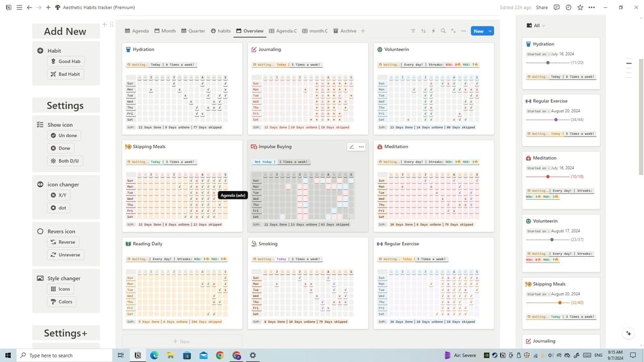Viewport: 644px width, 362px height.
Task: Add a new card below Reading Daily
Action: point(181,341)
